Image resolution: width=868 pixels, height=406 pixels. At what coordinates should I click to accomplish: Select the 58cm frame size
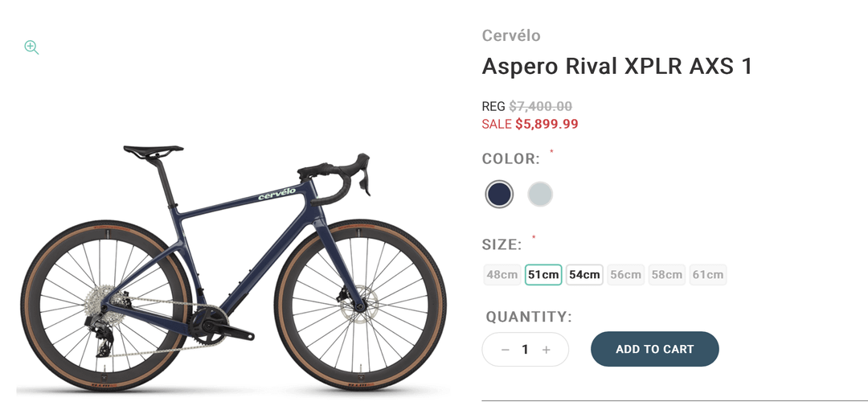[667, 275]
